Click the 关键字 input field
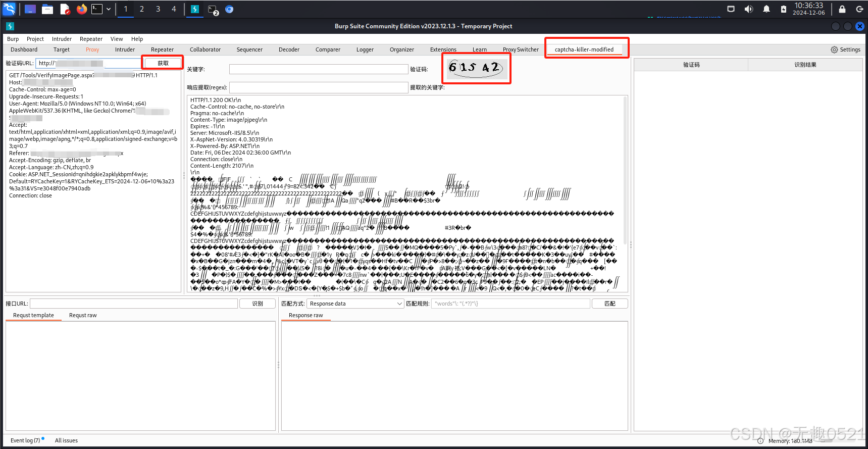The height and width of the screenshot is (449, 868). 319,69
